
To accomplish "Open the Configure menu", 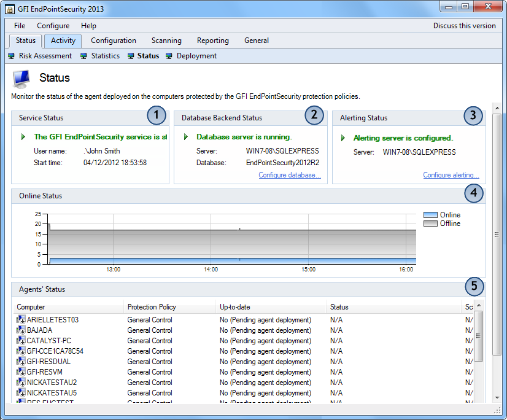I will coord(53,26).
